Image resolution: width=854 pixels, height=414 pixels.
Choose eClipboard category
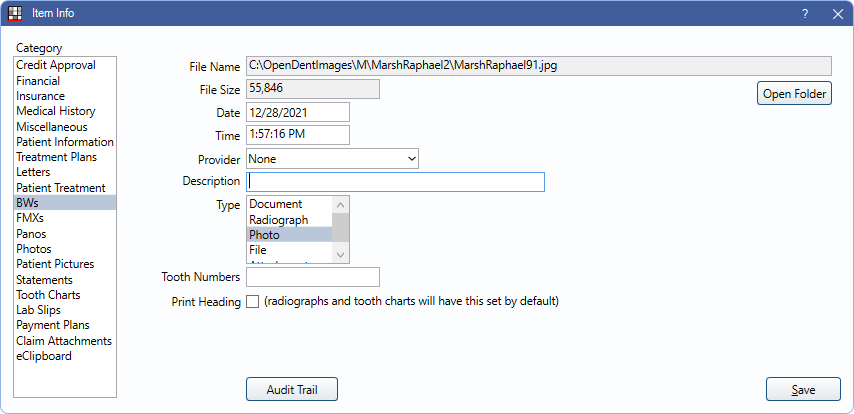(43, 356)
